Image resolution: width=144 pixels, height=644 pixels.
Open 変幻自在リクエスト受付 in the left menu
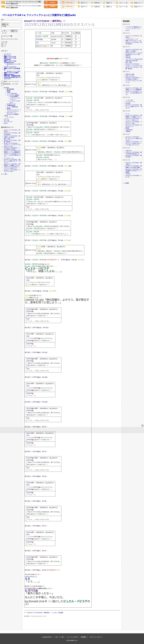13,71
